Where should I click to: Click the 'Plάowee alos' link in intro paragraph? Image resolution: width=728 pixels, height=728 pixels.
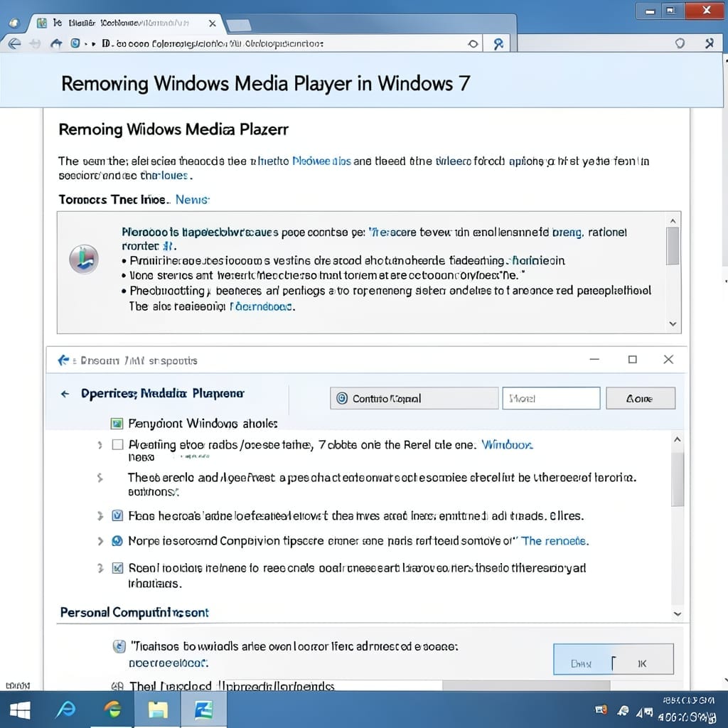coord(321,161)
